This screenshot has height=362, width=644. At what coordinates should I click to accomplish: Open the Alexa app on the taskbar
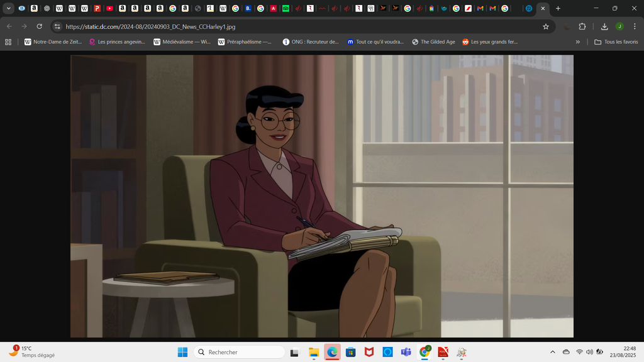pyautogui.click(x=387, y=352)
